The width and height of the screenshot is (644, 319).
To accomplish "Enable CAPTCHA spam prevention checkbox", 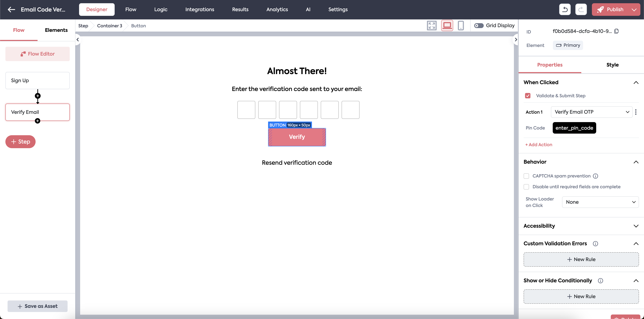I will (x=526, y=176).
